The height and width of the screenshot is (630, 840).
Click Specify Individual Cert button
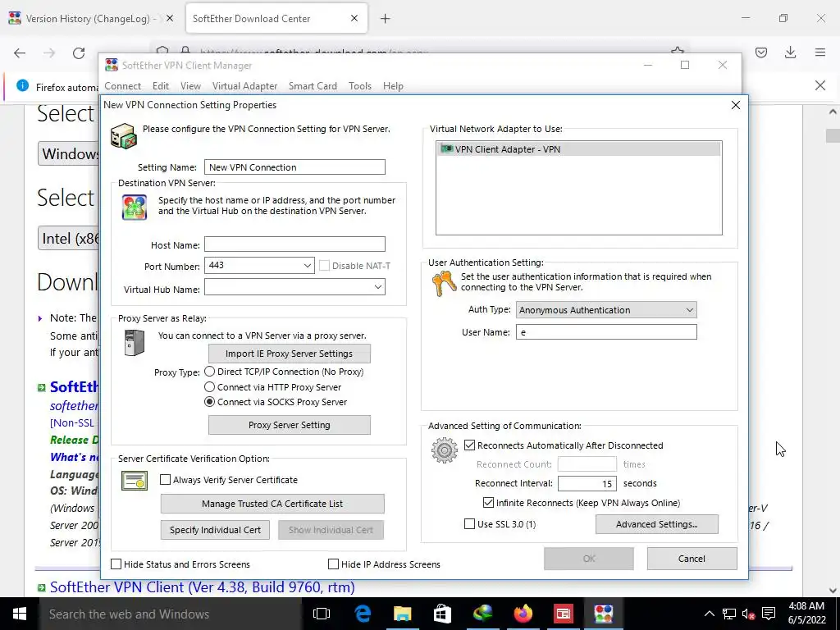point(216,530)
